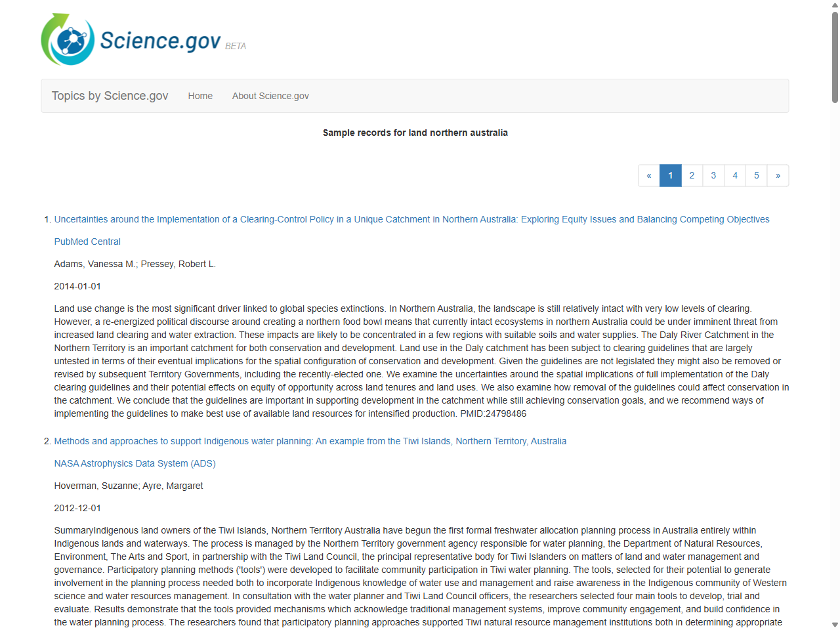Click Topics by Science.gov in the navigation bar
Viewport: 840px width, 630px height.
(110, 96)
